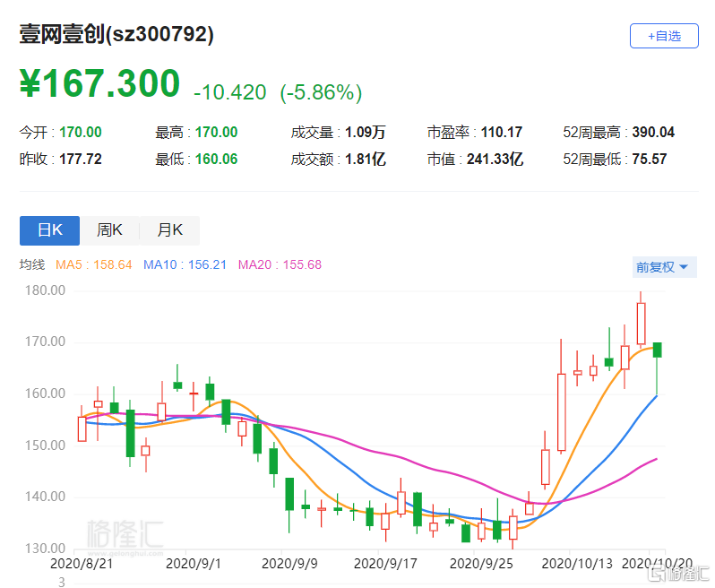
Task: Click the 2020/8/21 date label
Action: 82,564
